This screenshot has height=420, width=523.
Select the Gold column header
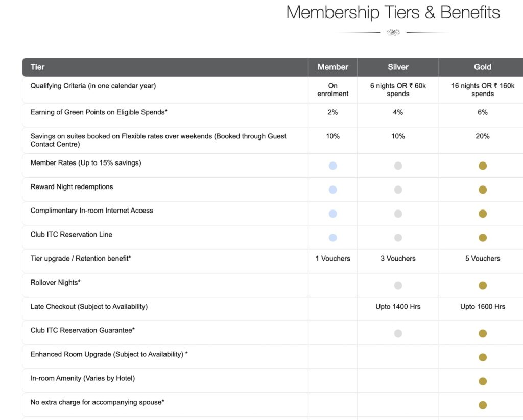pyautogui.click(x=483, y=67)
